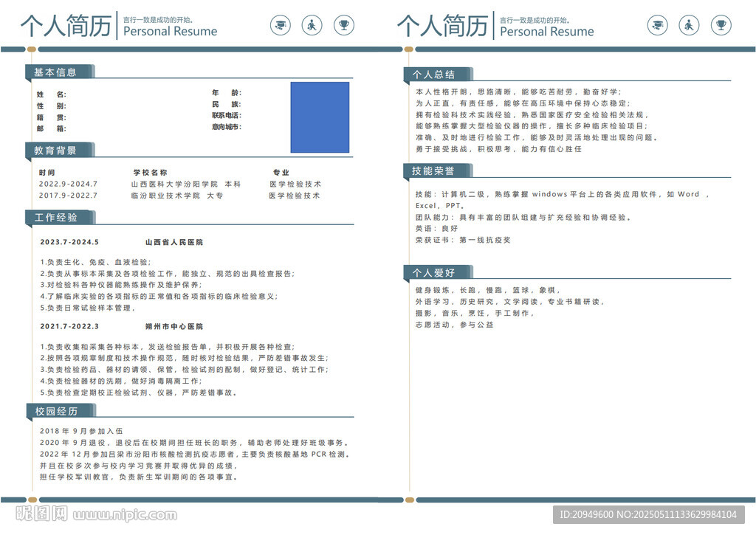Click the line starting 2020年9月退役

pyautogui.click(x=194, y=443)
